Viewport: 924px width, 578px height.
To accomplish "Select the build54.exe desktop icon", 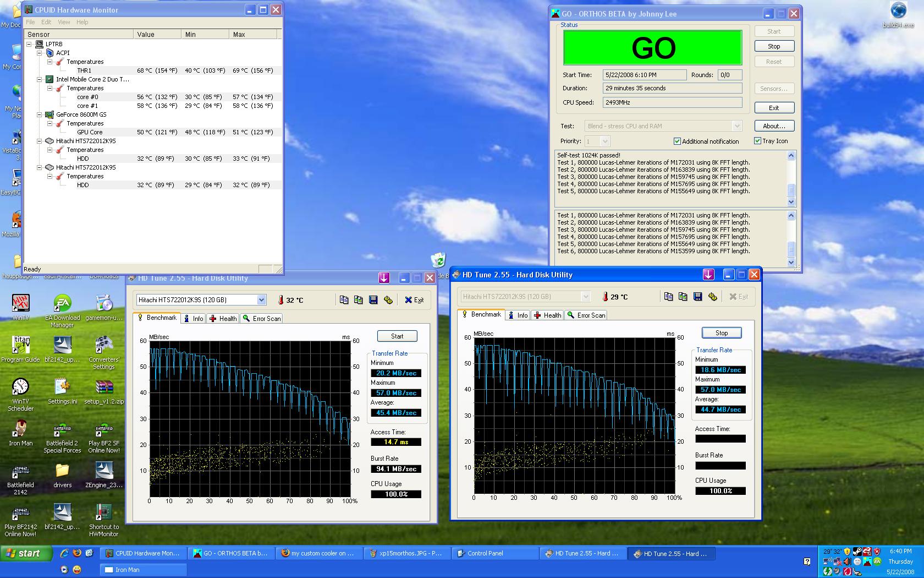I will (898, 15).
